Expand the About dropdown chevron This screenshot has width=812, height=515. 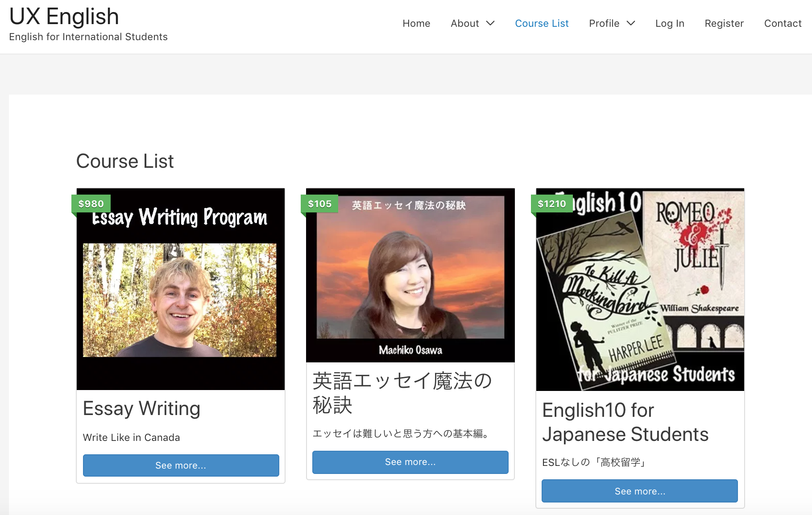tap(490, 23)
